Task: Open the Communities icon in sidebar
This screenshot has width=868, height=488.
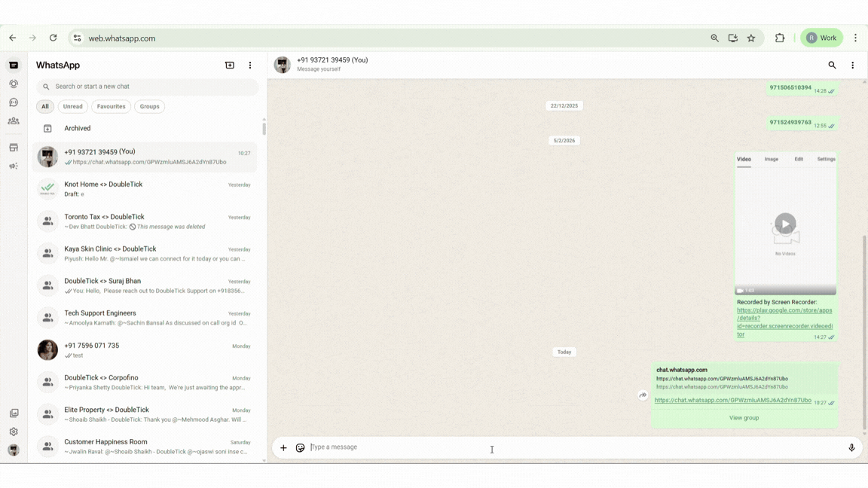Action: (14, 121)
